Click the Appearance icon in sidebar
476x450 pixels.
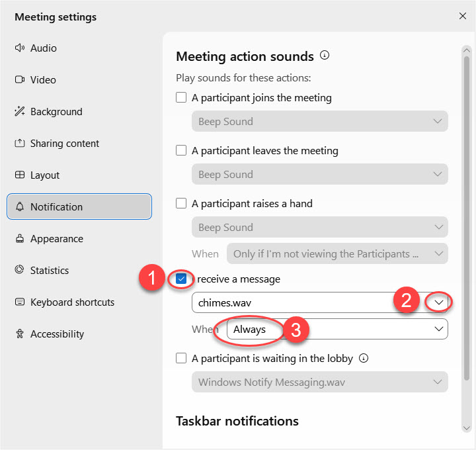point(19,239)
